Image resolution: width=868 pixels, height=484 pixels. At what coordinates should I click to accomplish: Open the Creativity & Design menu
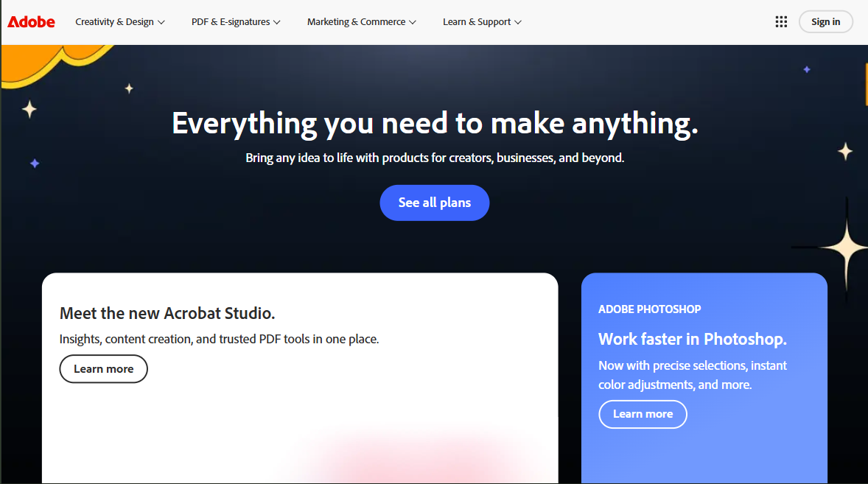click(120, 21)
